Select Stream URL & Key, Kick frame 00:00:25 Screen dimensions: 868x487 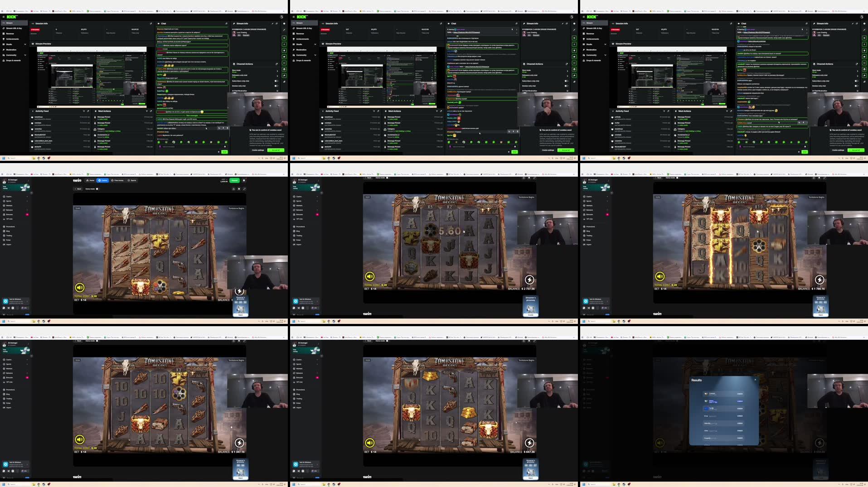point(14,28)
